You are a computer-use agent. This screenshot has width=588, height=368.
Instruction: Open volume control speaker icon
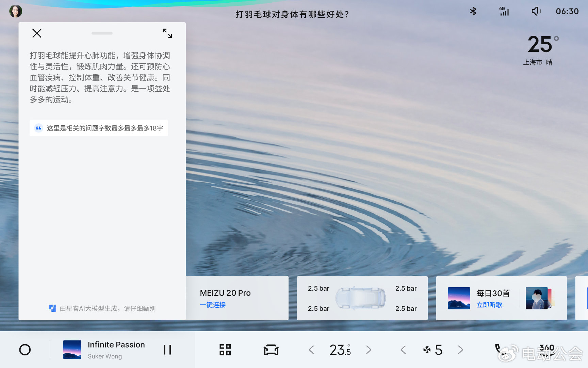tap(536, 11)
